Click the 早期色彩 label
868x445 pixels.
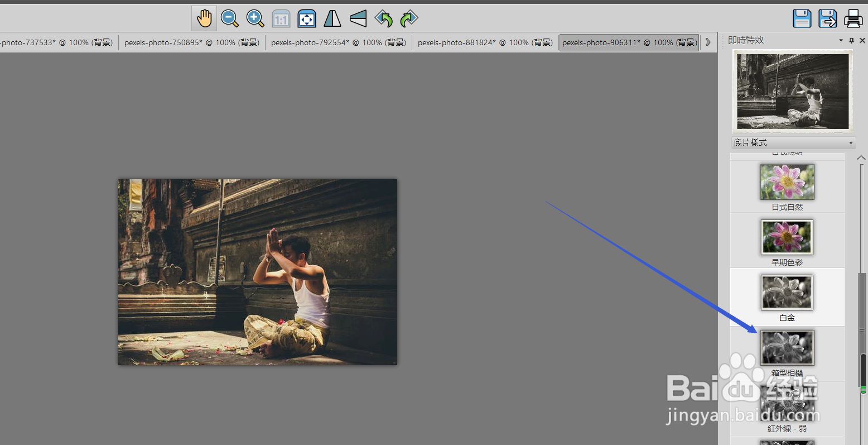point(787,262)
